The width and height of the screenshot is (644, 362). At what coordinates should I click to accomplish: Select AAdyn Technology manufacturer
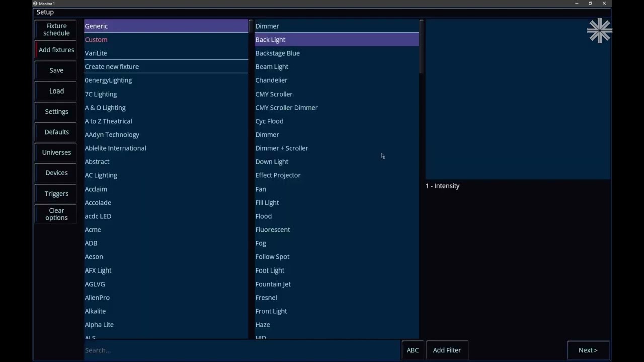pyautogui.click(x=166, y=135)
